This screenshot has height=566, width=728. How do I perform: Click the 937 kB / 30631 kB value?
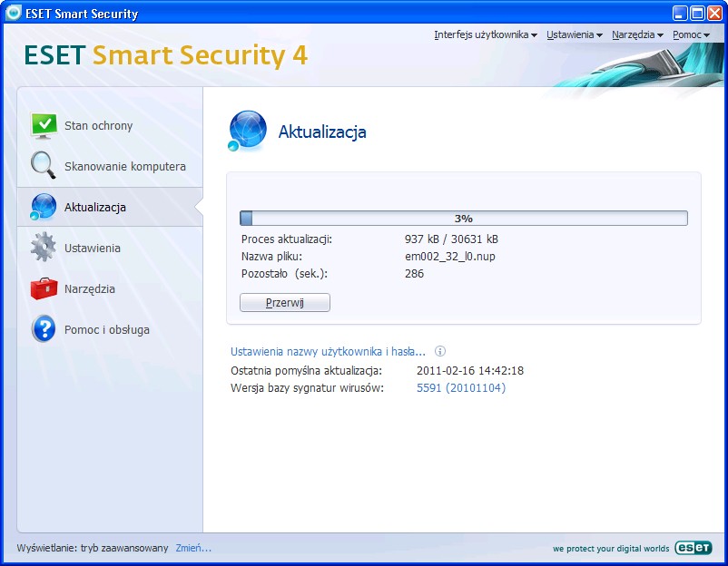pos(451,239)
